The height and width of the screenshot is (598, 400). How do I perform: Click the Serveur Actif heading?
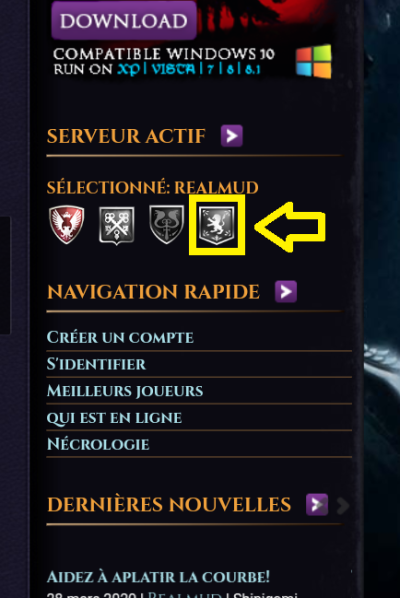(x=126, y=136)
